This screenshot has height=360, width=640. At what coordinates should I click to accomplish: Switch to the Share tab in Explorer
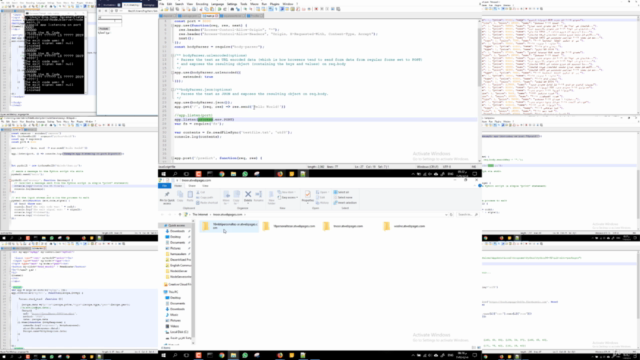191,186
